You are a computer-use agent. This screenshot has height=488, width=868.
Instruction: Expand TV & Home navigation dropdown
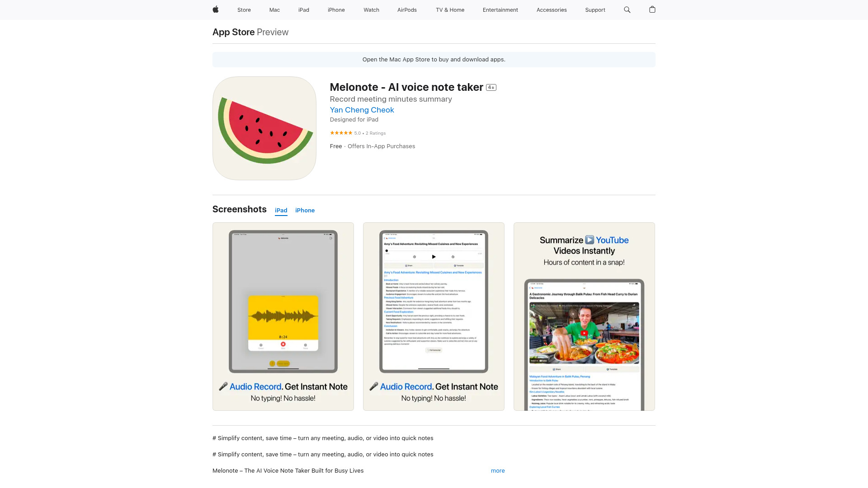[450, 9]
